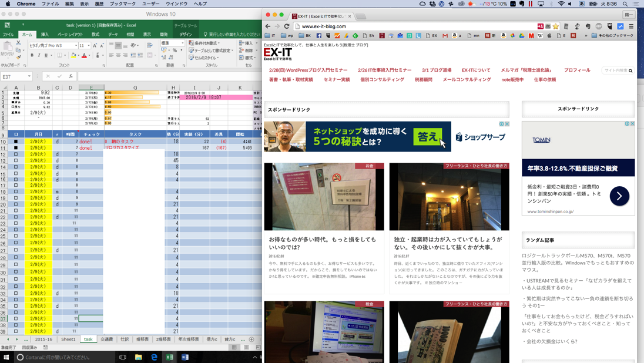Click the red font color A swatch
Viewport: 644px width, 363px height.
pyautogui.click(x=84, y=55)
